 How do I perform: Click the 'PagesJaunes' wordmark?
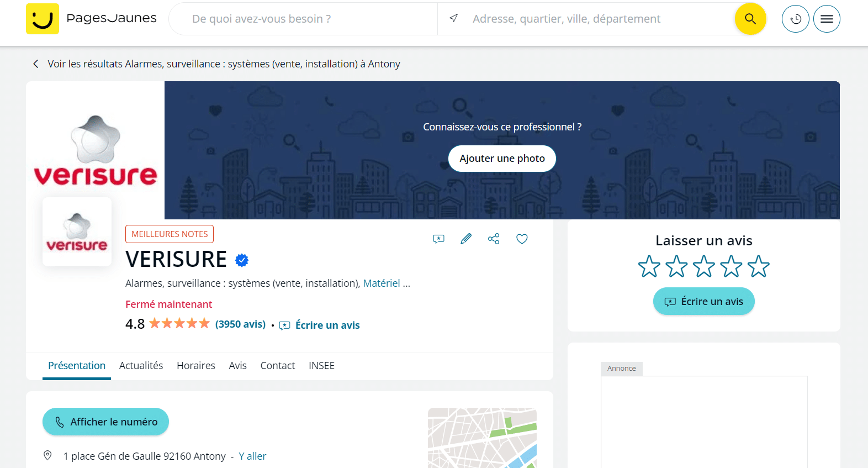(112, 18)
